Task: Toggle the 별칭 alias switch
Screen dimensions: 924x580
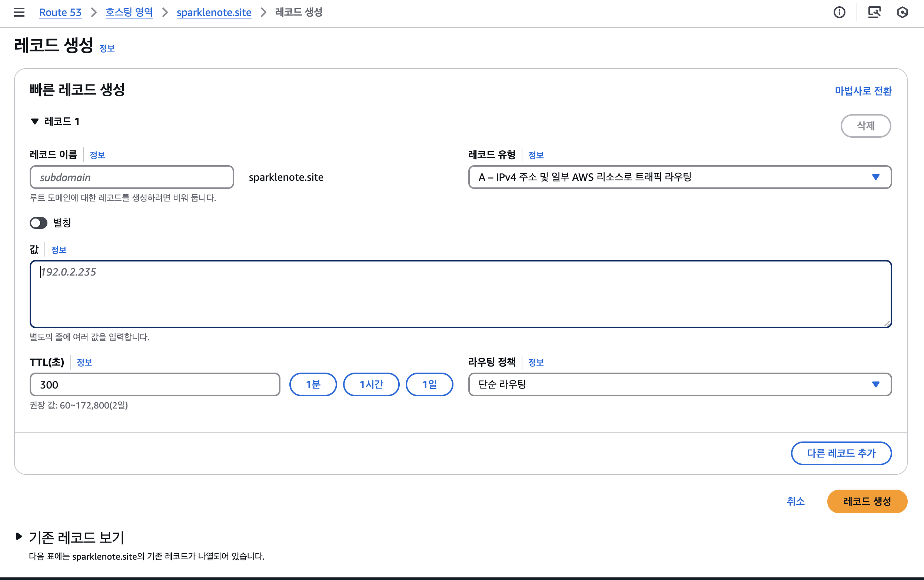Action: tap(39, 223)
